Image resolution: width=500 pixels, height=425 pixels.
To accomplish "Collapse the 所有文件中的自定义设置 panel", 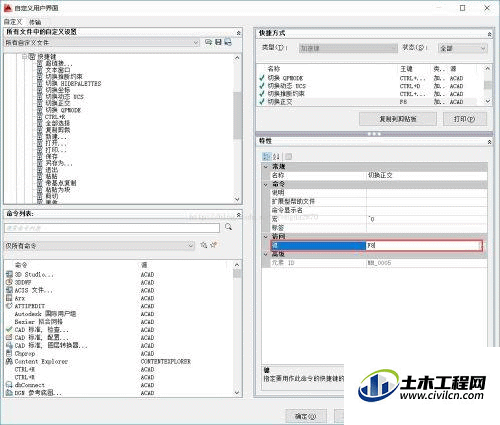I will (x=238, y=33).
